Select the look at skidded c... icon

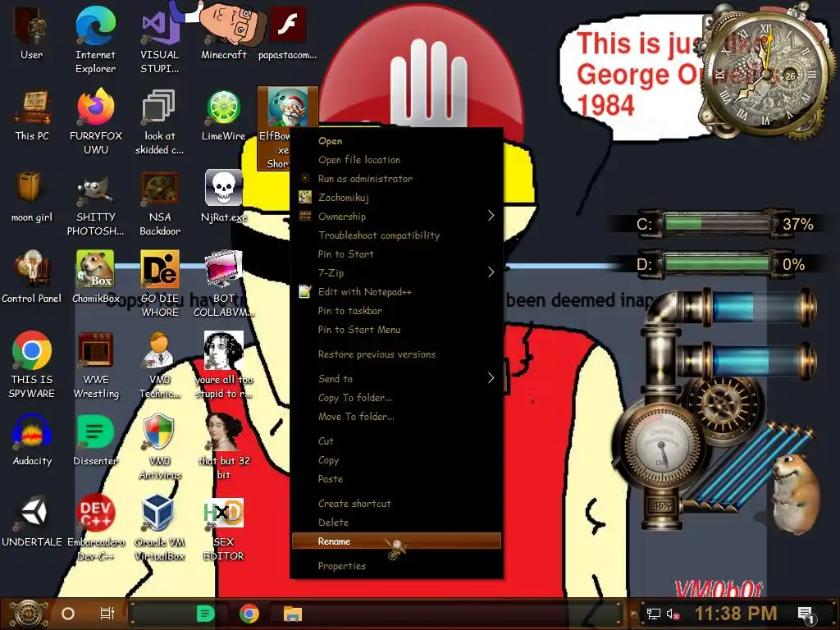tap(159, 121)
